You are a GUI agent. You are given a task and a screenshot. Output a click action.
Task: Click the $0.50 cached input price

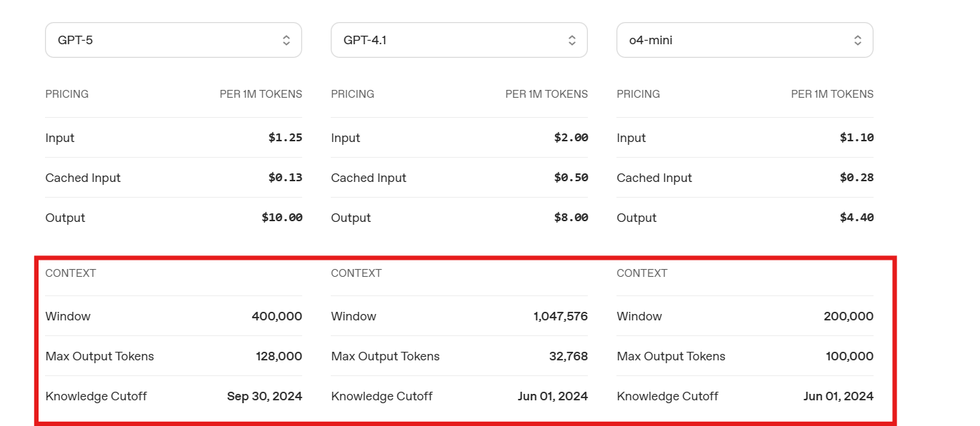571,178
